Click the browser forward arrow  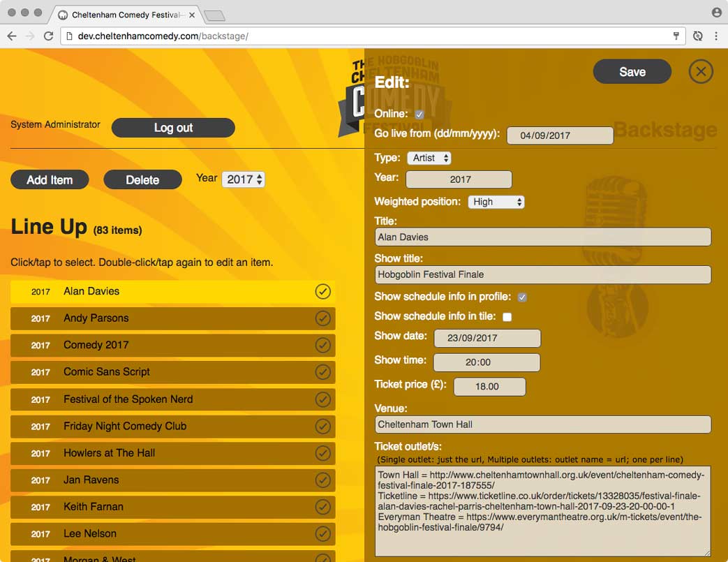pyautogui.click(x=30, y=36)
